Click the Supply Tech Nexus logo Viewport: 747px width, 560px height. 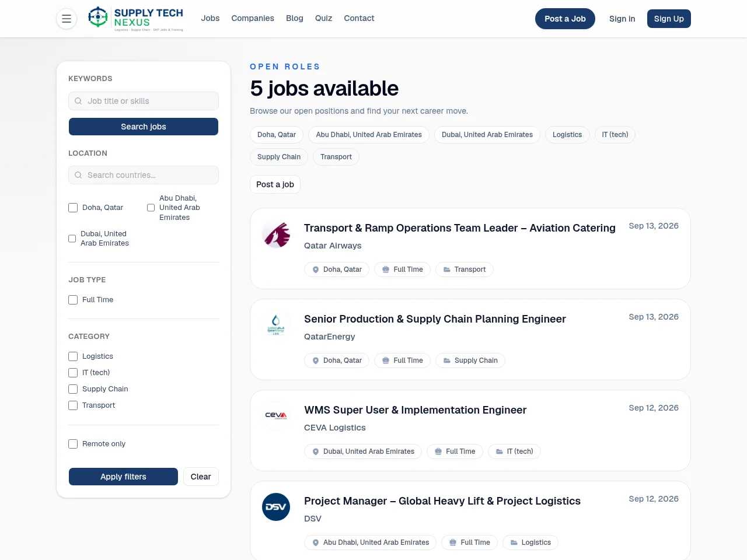pyautogui.click(x=135, y=19)
